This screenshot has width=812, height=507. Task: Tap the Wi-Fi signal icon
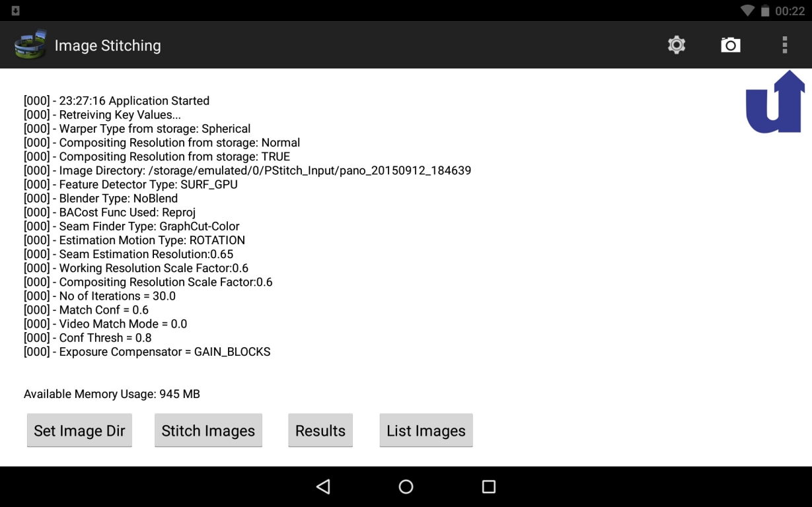[x=747, y=11]
